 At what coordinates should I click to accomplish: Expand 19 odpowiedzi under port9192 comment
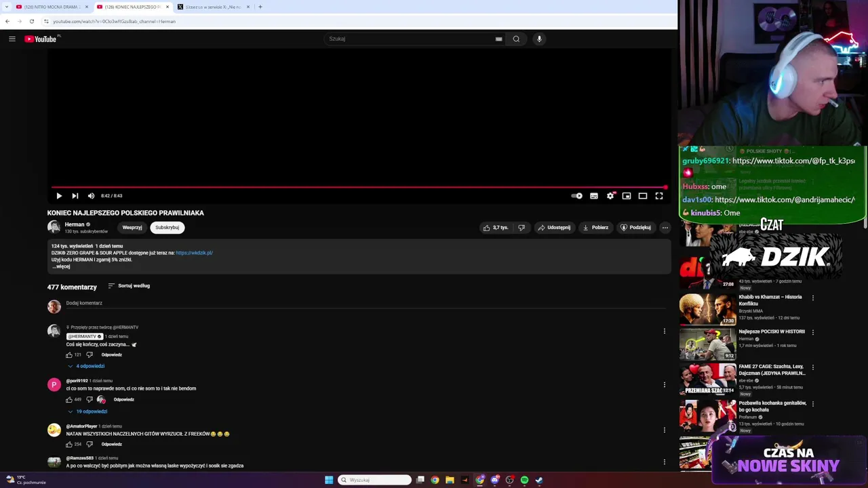pos(87,411)
